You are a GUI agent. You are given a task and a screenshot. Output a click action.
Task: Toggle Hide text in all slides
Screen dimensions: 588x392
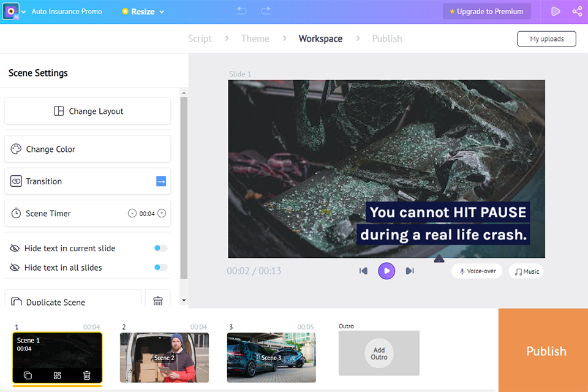tap(160, 267)
